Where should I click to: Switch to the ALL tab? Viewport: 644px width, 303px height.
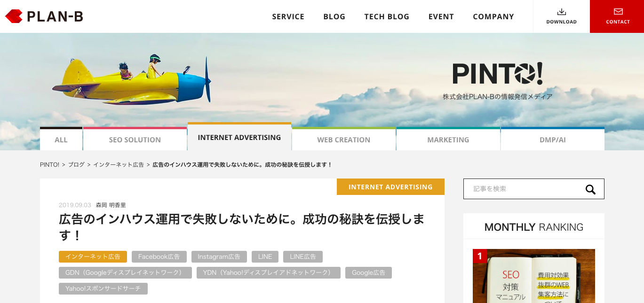[x=61, y=139]
